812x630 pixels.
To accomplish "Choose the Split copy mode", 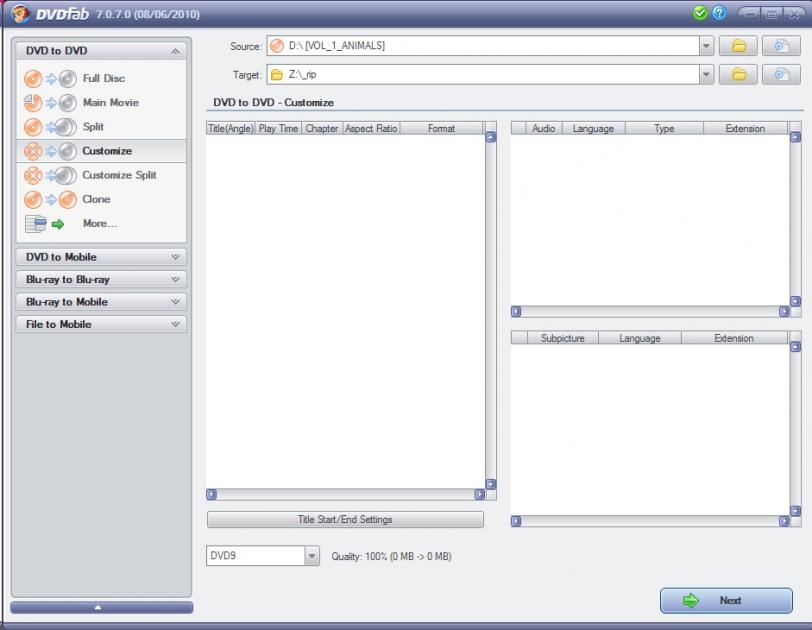I will point(101,127).
